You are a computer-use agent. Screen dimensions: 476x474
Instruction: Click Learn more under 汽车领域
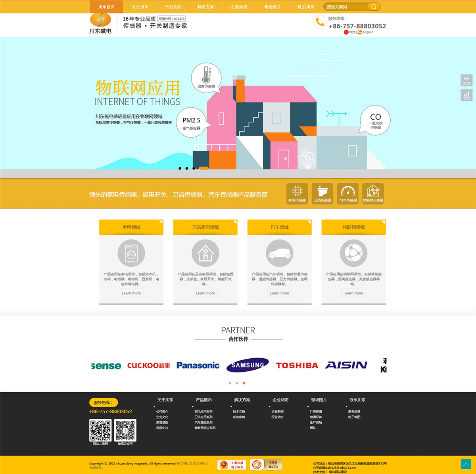click(280, 293)
